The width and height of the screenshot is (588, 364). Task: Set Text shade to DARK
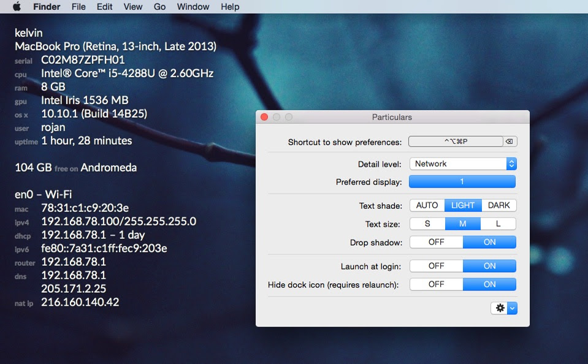(x=498, y=205)
